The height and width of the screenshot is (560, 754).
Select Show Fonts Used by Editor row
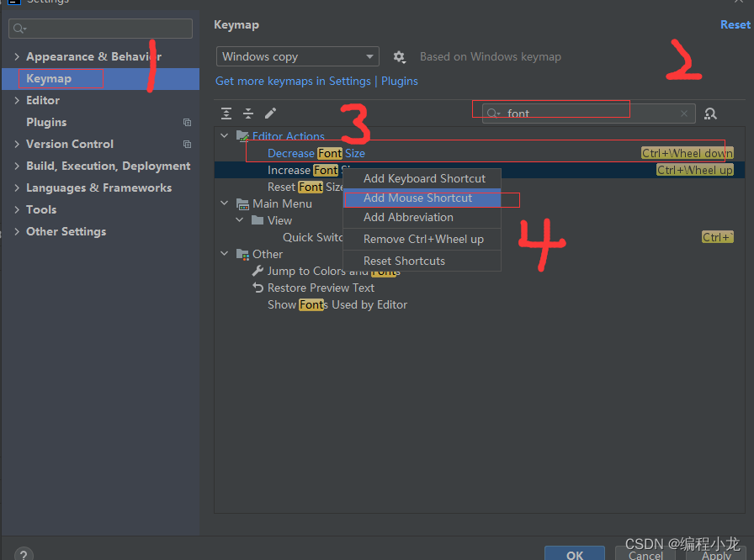480,304
